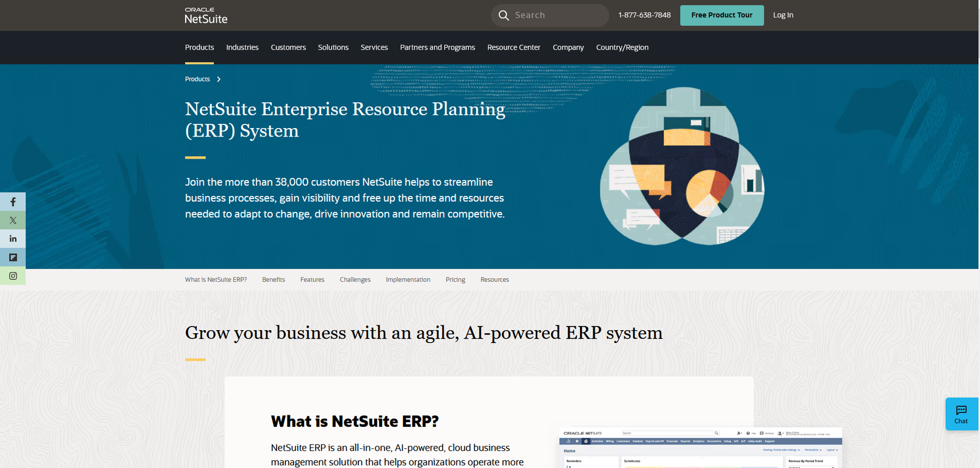Open the Services menu

click(x=374, y=47)
